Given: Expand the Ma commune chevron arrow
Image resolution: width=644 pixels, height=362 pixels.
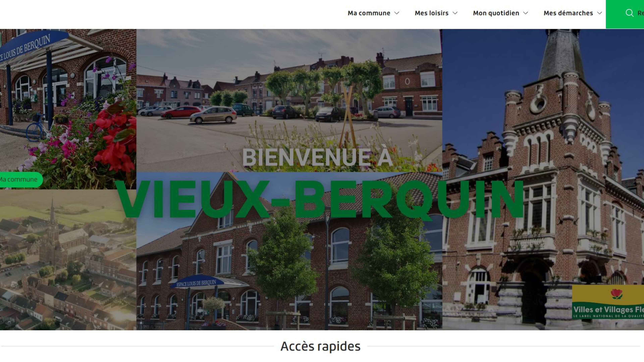Looking at the screenshot, I should click(397, 13).
